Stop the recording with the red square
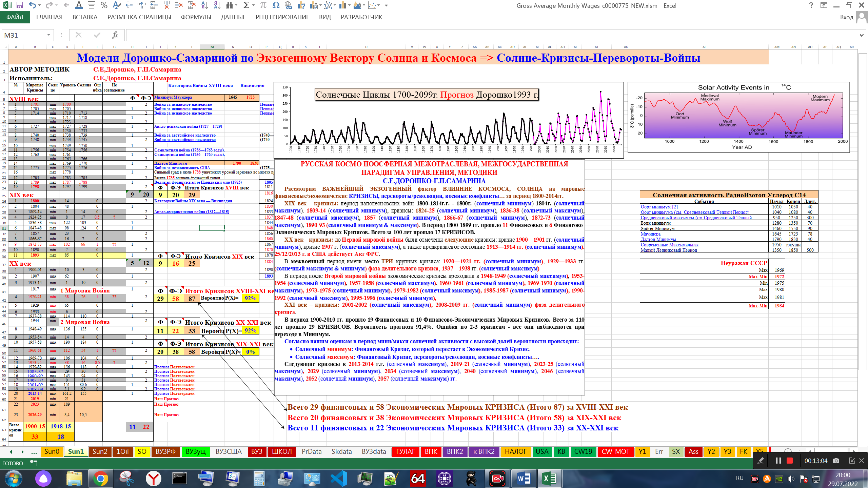868x488 pixels. tap(790, 461)
